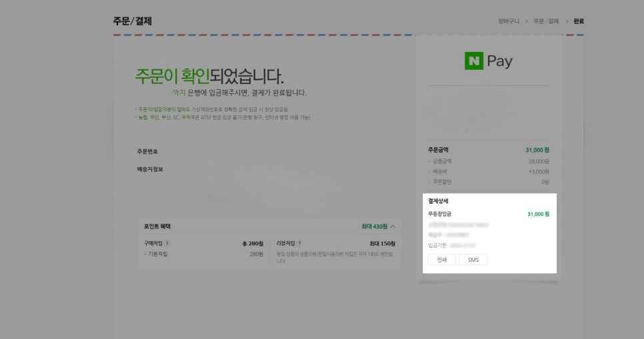Open help icon beside 구매적립
The width and height of the screenshot is (644, 339).
tap(167, 243)
